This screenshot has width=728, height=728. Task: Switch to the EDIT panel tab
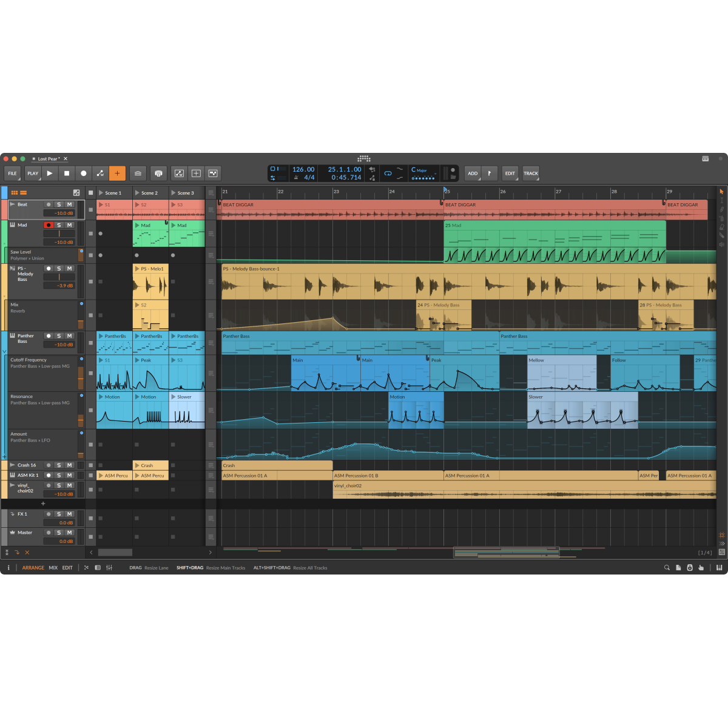click(67, 568)
